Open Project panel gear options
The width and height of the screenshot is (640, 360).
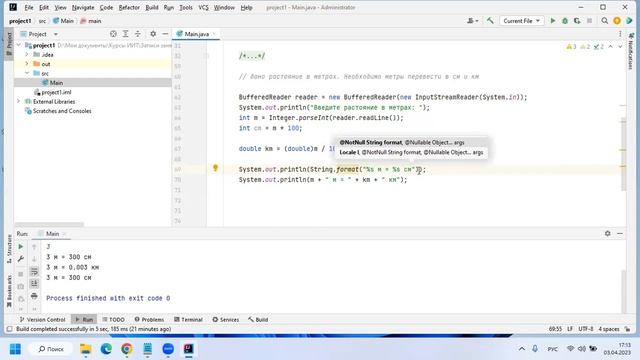click(x=153, y=34)
